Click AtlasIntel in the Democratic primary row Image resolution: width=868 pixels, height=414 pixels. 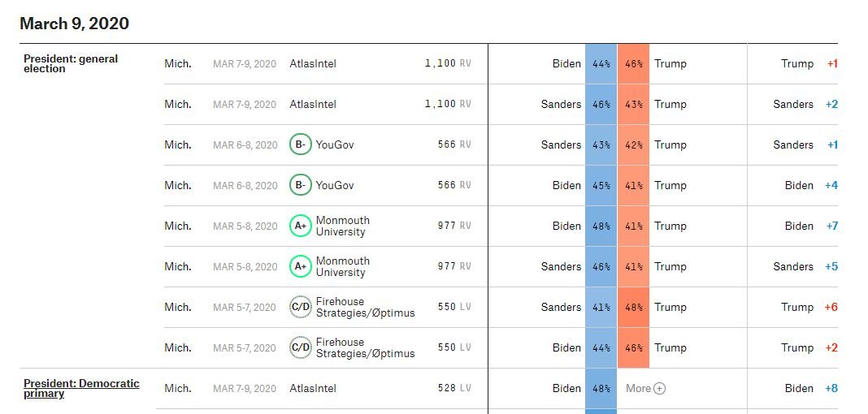[x=313, y=388]
